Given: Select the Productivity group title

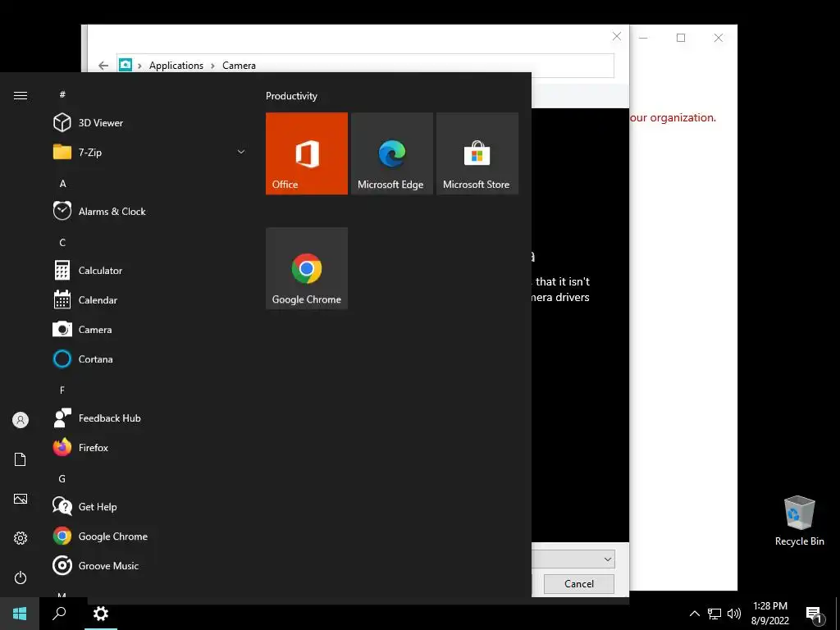Looking at the screenshot, I should tap(291, 96).
